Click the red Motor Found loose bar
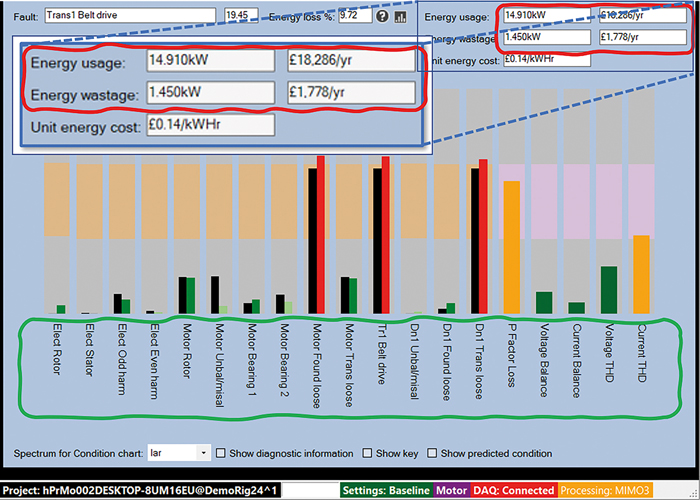 point(321,235)
